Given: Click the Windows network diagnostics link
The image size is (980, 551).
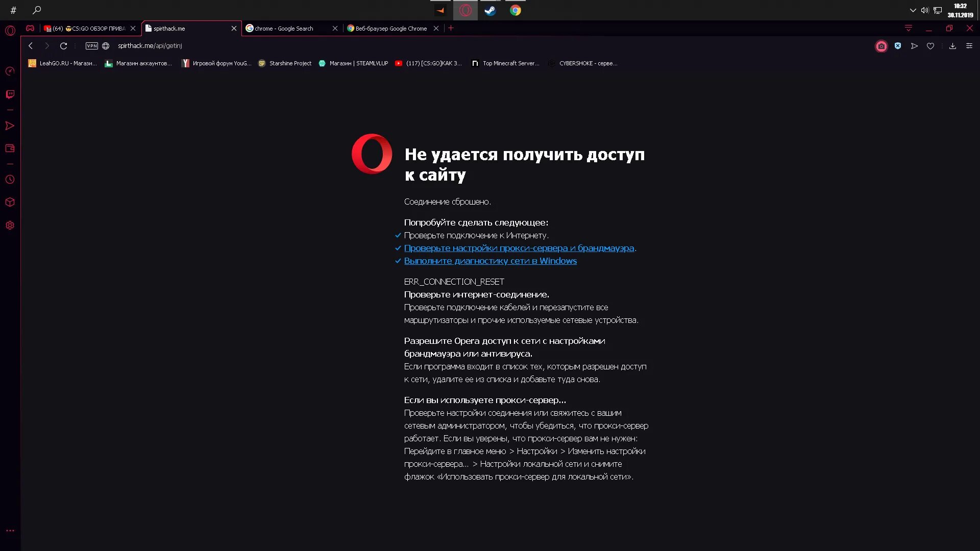Looking at the screenshot, I should (x=491, y=260).
